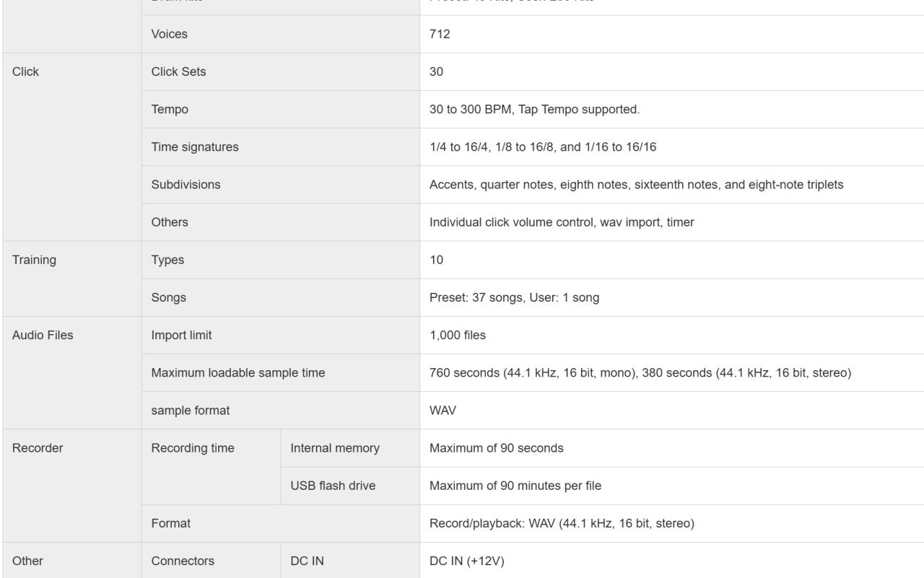Click the Import limit label

click(x=181, y=335)
